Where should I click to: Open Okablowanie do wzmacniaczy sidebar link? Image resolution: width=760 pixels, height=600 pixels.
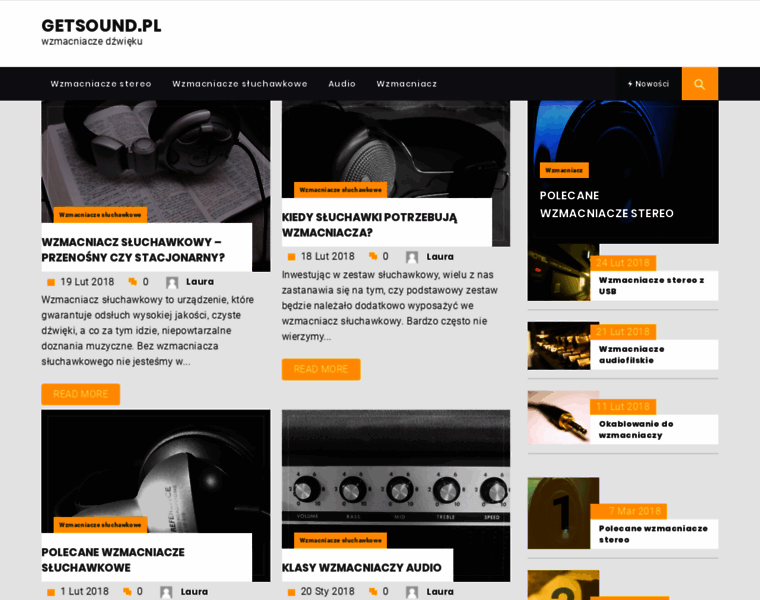[x=636, y=429]
